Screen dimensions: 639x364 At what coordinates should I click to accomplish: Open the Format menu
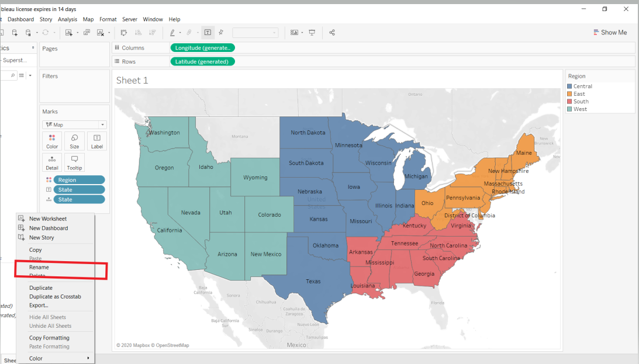[x=108, y=19]
